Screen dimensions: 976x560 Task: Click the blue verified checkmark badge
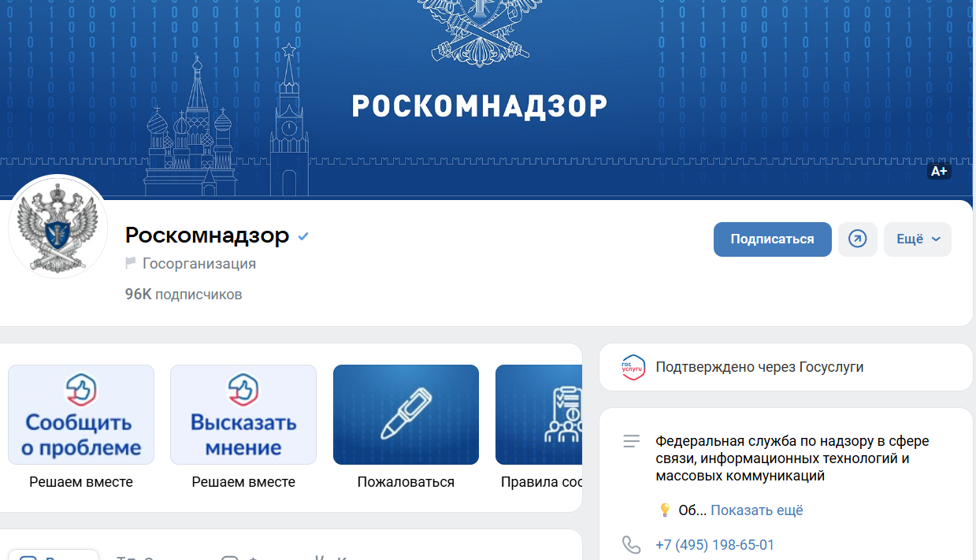point(303,235)
